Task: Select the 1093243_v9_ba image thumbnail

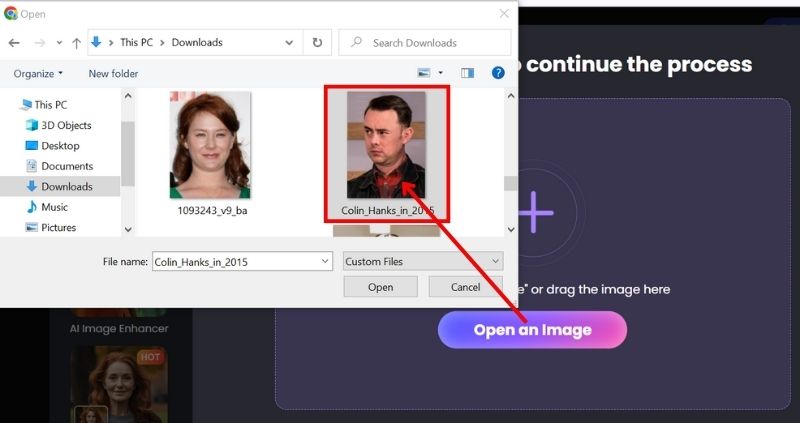Action: pos(210,145)
